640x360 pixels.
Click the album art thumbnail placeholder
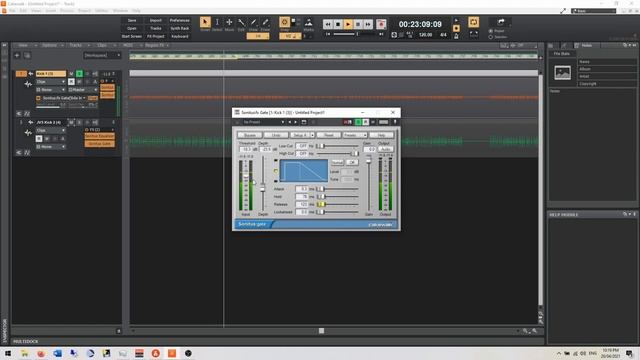[562, 73]
